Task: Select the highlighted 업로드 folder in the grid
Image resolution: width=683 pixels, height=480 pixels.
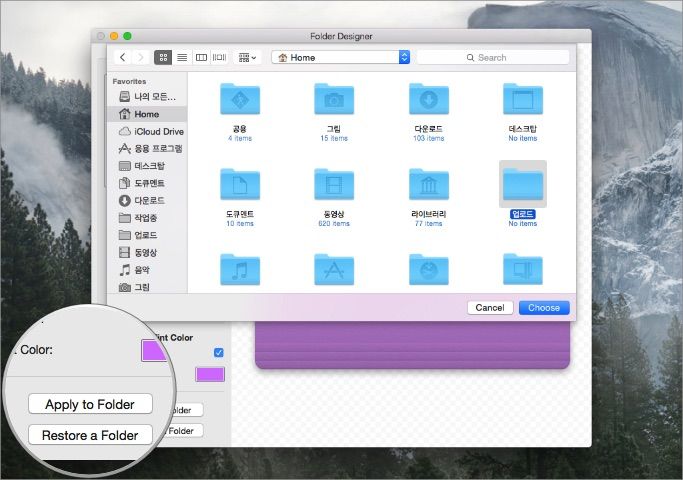Action: [523, 184]
